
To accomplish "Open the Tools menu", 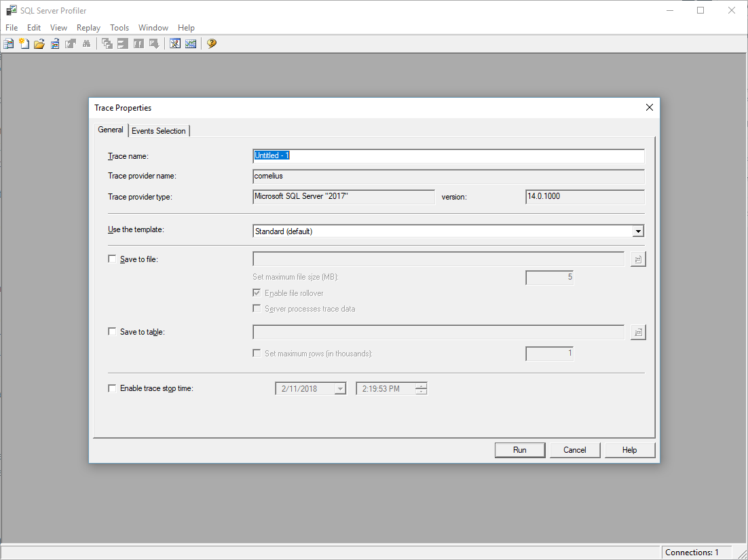I will tap(119, 28).
